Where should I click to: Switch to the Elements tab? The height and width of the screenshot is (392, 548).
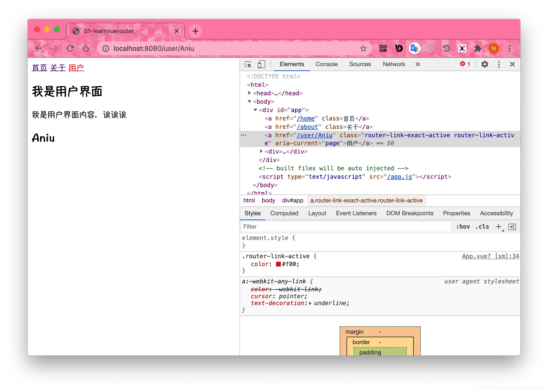(292, 64)
